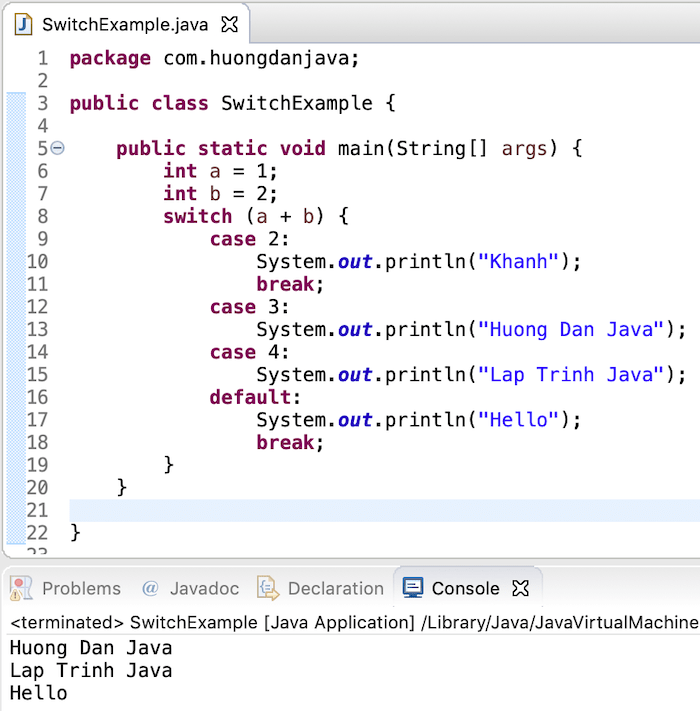This screenshot has width=700, height=711.
Task: Click 'Huong Dan Java' console output line
Action: 91,648
